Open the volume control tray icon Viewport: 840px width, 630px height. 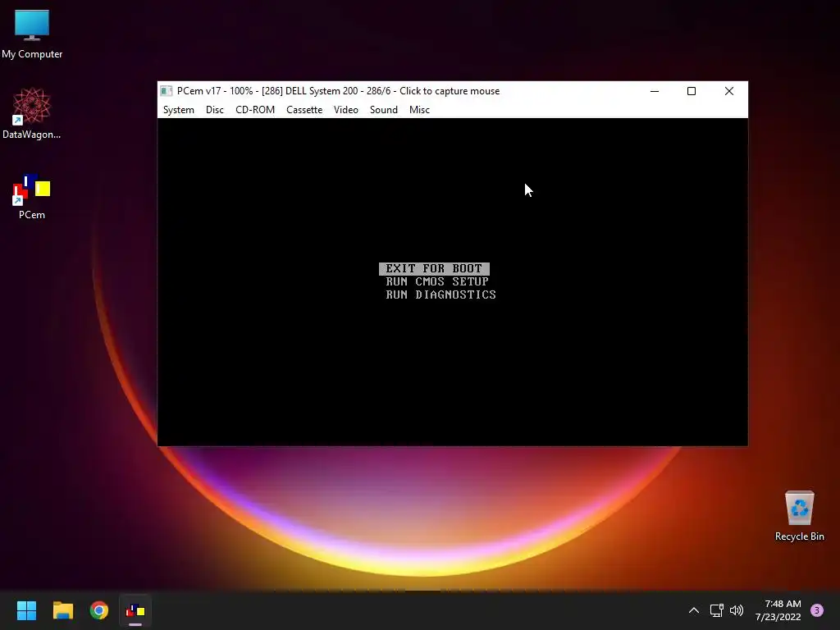pos(737,610)
